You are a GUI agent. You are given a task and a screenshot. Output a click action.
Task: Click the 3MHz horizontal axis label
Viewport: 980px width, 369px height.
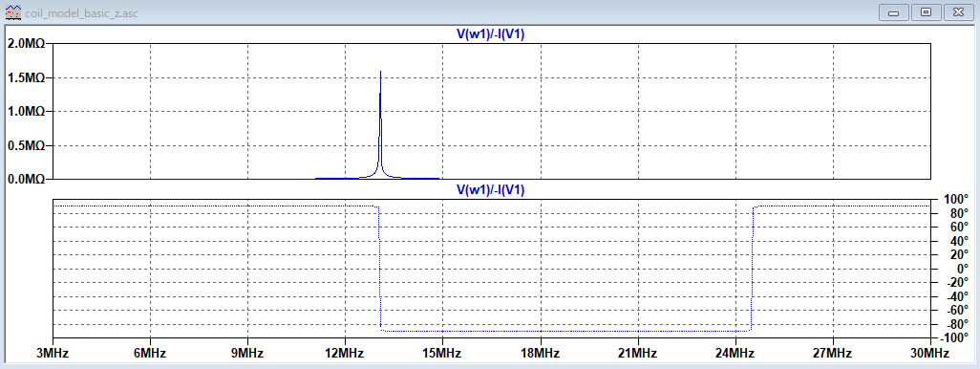53,354
